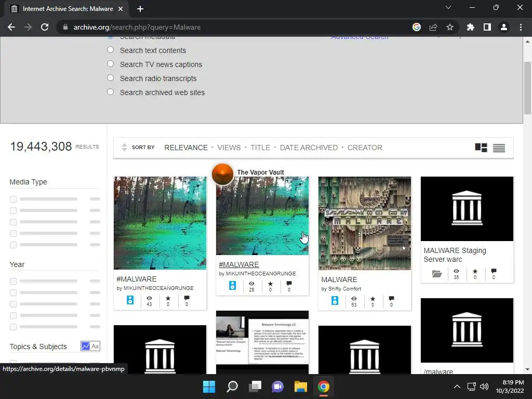
Task: Sort results by Views
Action: pyautogui.click(x=229, y=148)
